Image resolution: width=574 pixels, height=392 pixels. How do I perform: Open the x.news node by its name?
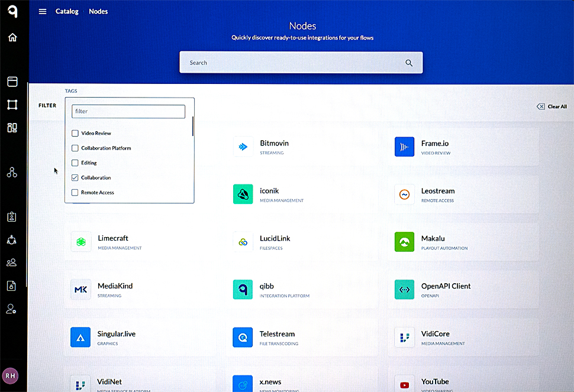point(270,382)
